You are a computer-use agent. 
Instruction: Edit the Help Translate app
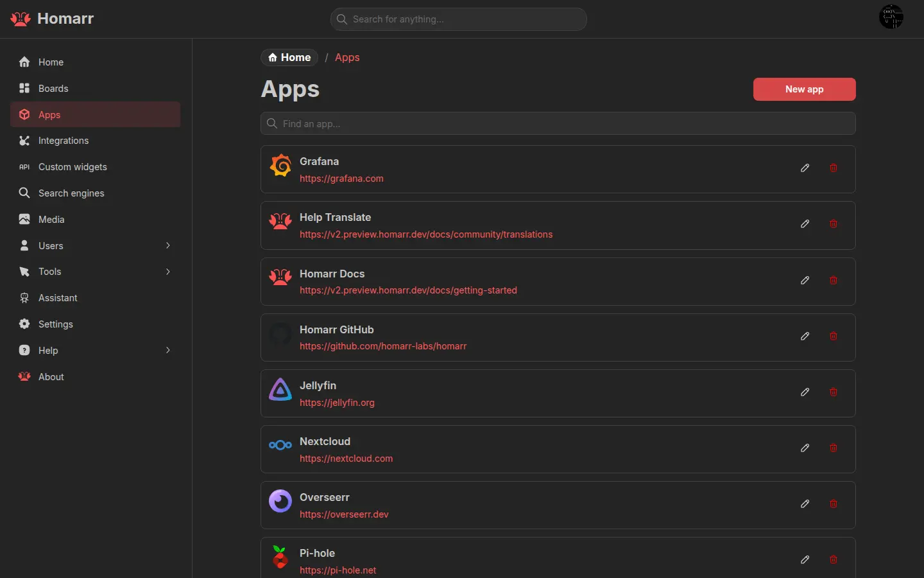point(805,224)
